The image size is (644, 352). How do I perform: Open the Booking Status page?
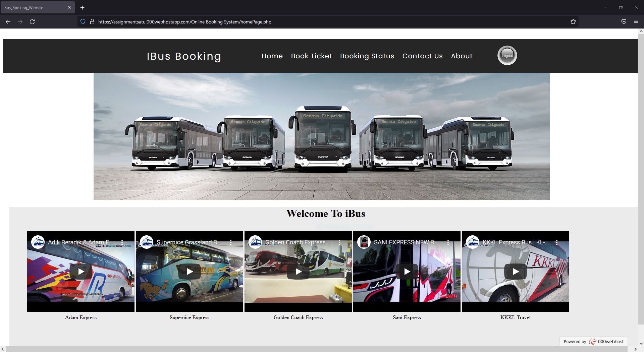(x=367, y=56)
